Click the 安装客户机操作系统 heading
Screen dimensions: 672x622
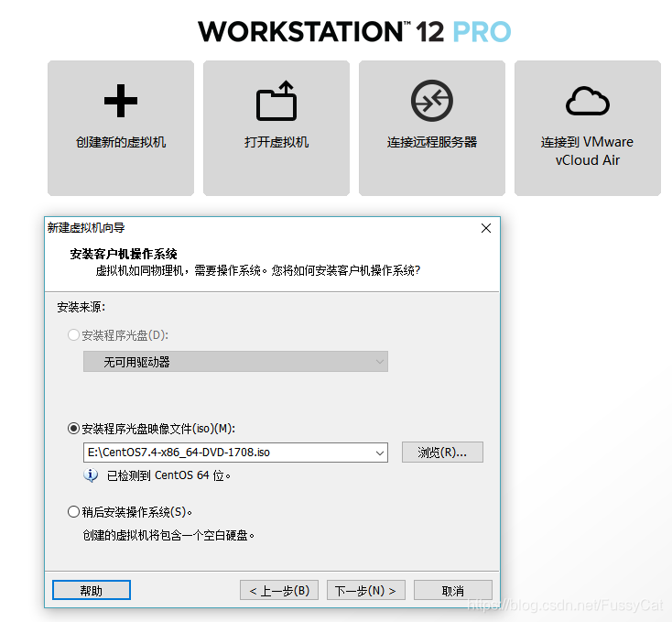tap(124, 254)
